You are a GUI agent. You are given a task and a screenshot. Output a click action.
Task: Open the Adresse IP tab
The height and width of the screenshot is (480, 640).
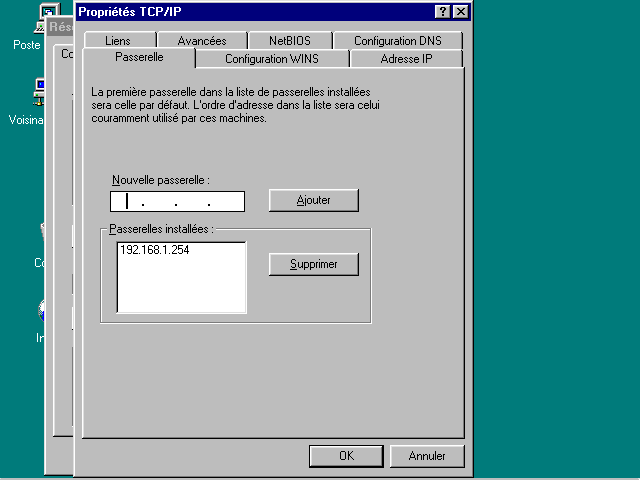(x=406, y=59)
